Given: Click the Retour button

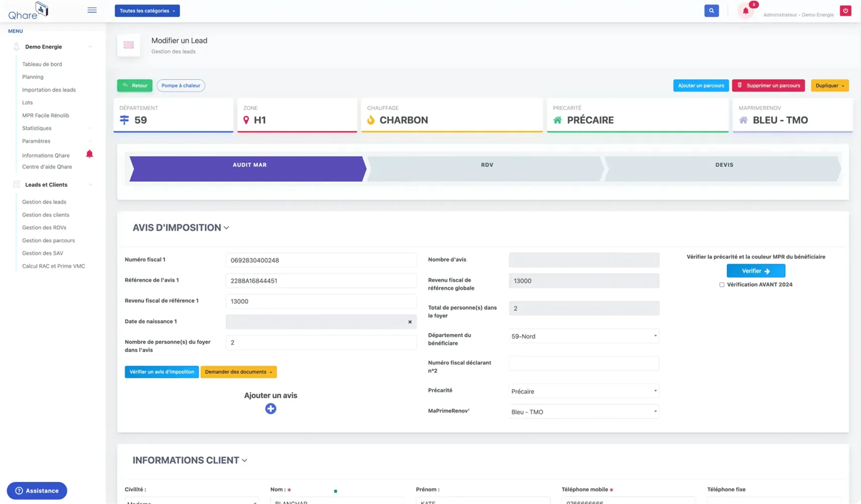Looking at the screenshot, I should [x=134, y=85].
